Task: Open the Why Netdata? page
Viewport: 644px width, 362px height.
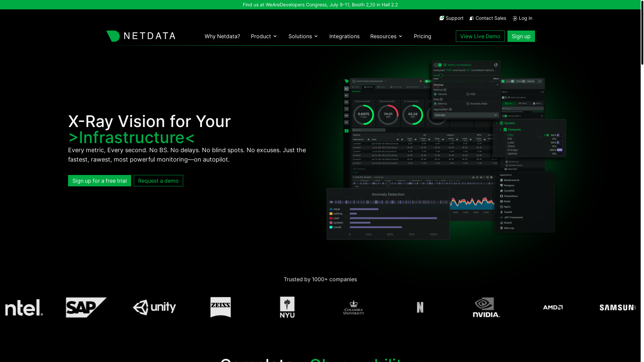Action: click(222, 36)
